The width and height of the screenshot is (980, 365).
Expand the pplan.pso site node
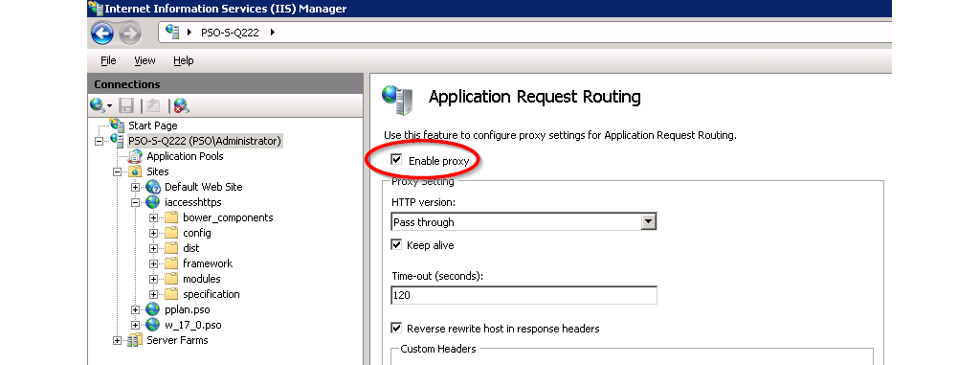pos(135,309)
